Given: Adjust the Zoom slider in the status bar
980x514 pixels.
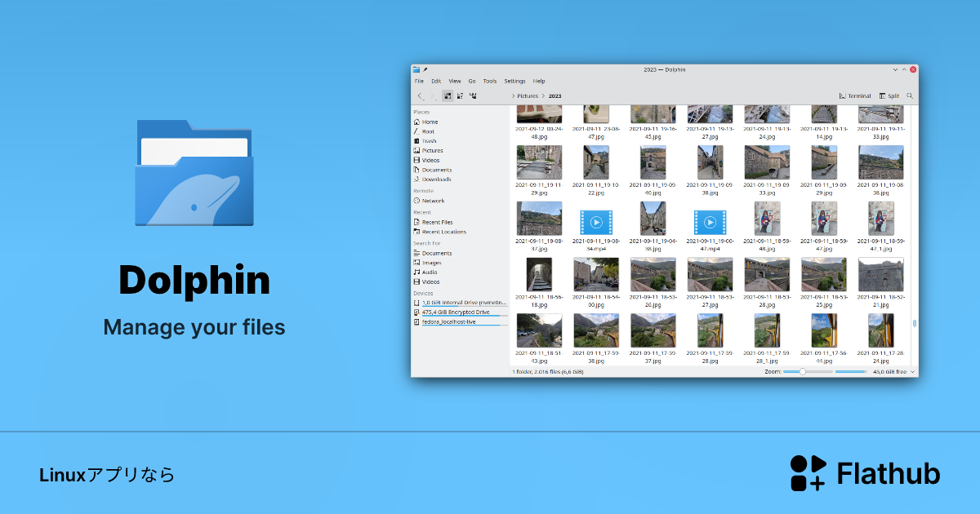Looking at the screenshot, I should [804, 370].
